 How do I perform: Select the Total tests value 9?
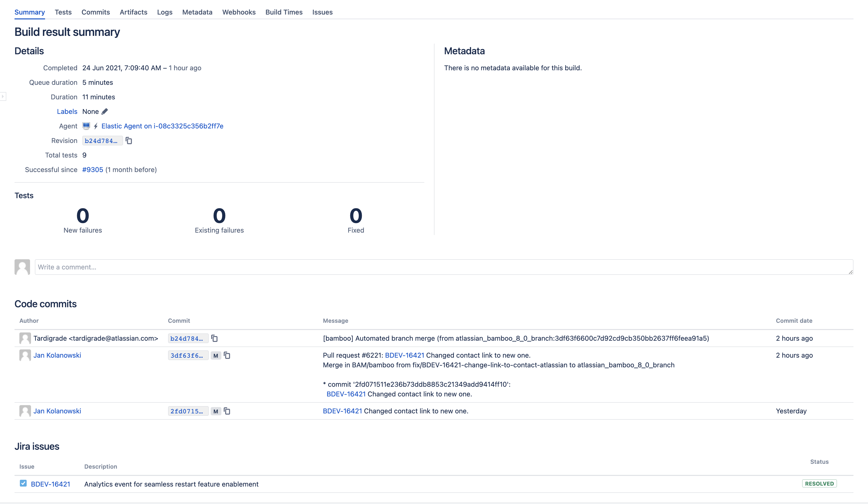point(84,155)
